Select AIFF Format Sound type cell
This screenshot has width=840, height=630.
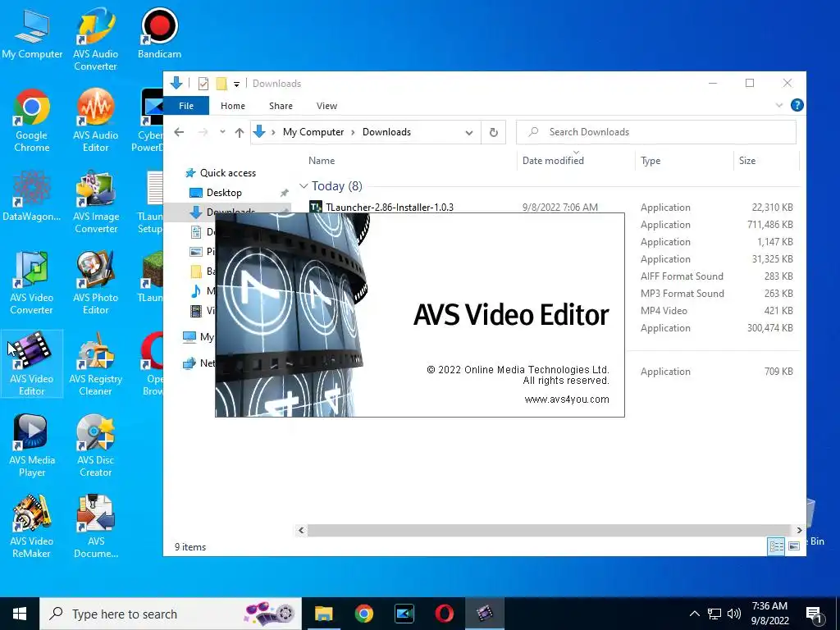[x=682, y=276]
